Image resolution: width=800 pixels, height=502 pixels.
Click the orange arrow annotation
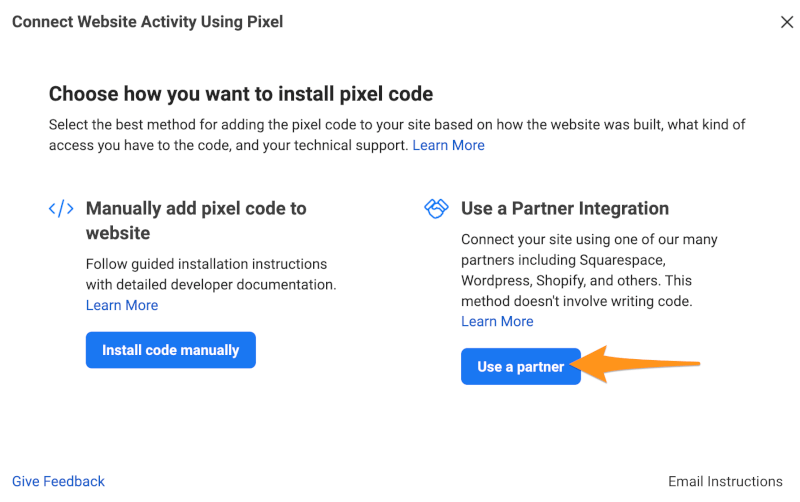pyautogui.click(x=635, y=364)
